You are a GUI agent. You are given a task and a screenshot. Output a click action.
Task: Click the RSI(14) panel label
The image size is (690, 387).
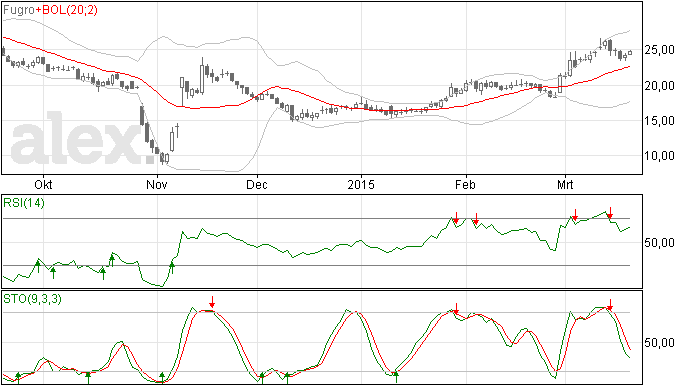24,203
